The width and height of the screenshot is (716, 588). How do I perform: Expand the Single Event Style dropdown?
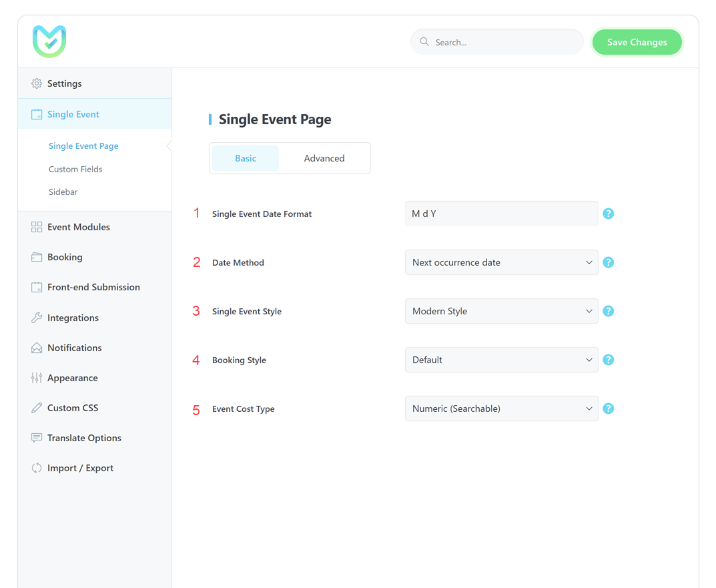click(501, 311)
